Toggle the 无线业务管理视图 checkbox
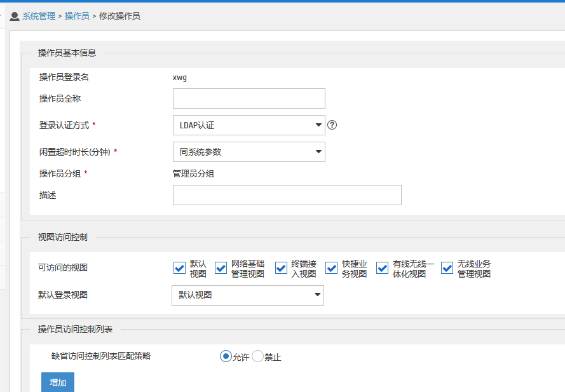 tap(447, 268)
